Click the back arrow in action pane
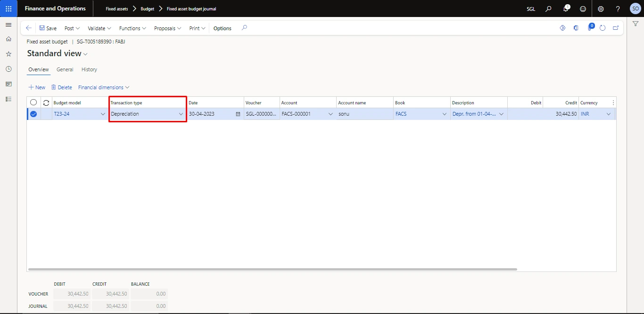The image size is (644, 314). coord(29,28)
